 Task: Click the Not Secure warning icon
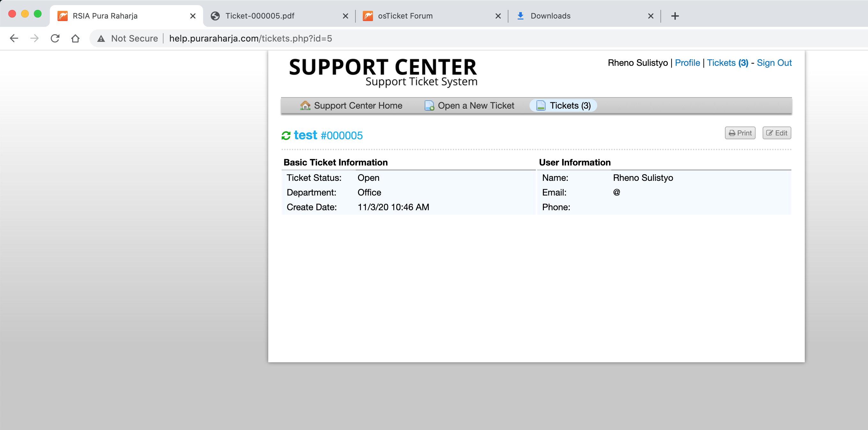[101, 38]
